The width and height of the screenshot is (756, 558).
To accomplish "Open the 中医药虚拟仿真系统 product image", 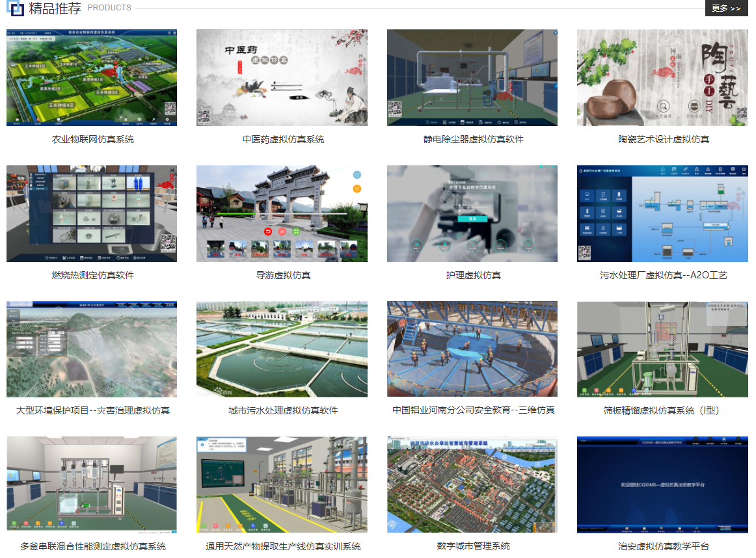I will pos(282,77).
